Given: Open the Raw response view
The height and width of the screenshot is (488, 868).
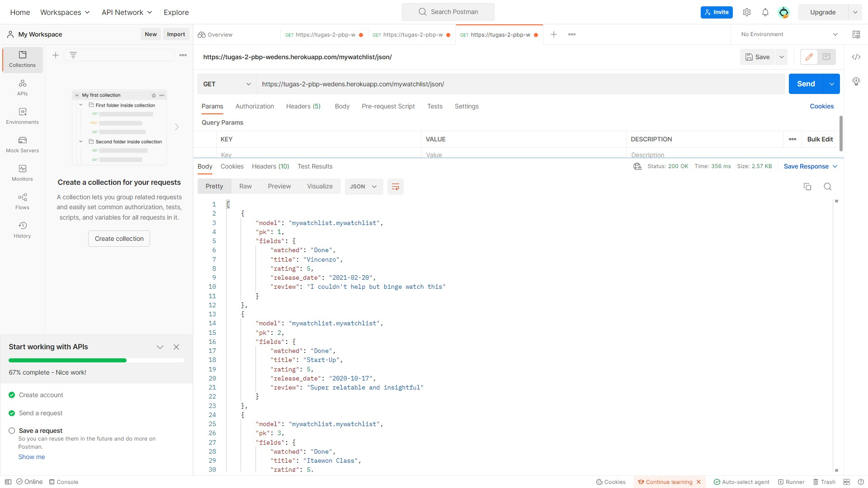Looking at the screenshot, I should [245, 186].
